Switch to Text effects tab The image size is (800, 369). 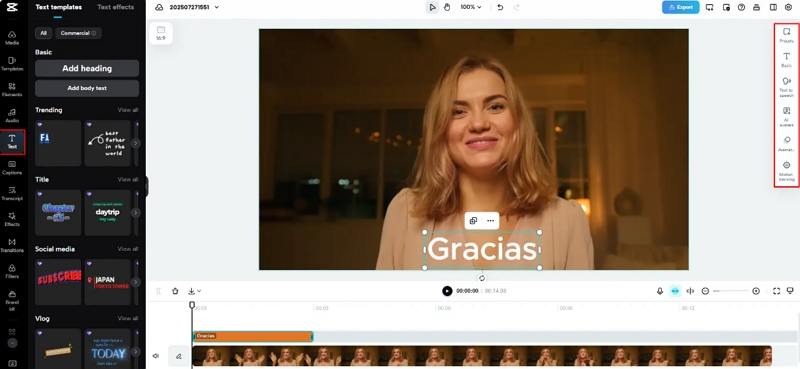(x=115, y=8)
